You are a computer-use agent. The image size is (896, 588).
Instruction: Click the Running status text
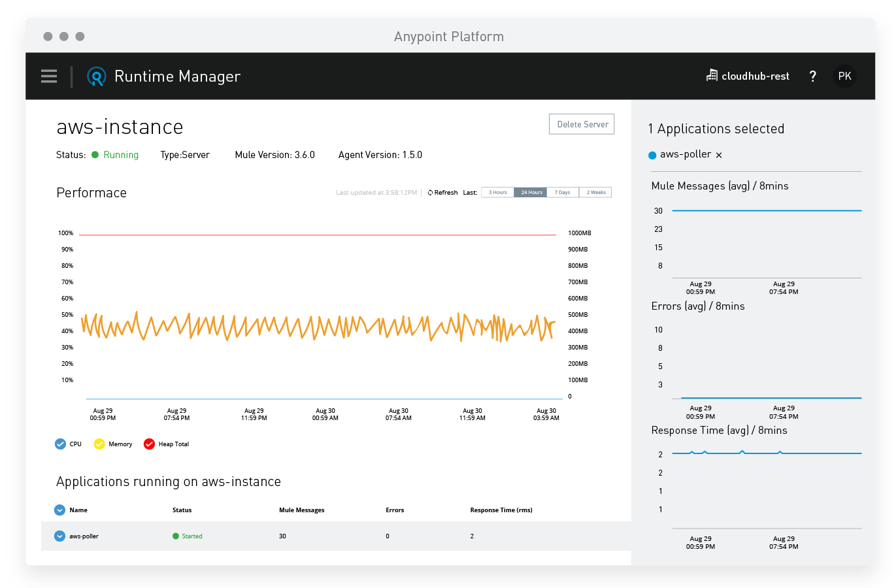(121, 155)
